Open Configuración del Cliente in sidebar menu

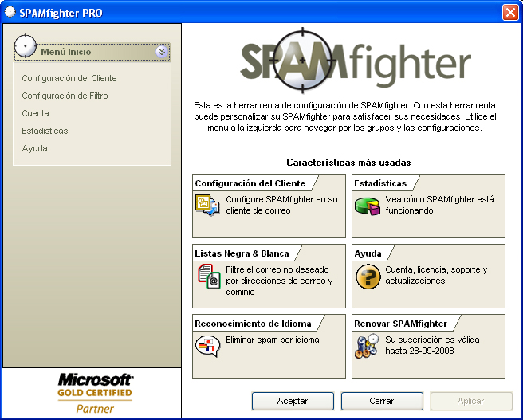69,78
